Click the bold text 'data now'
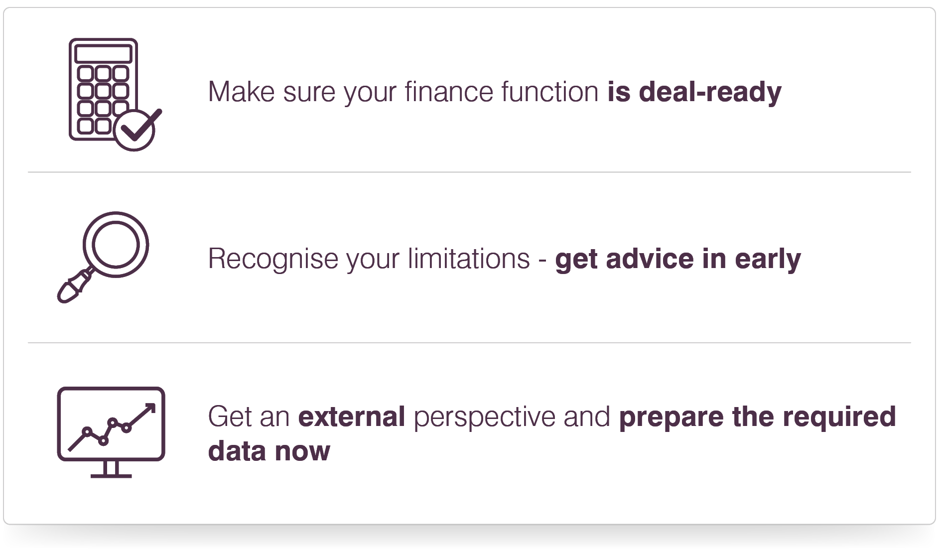Viewport: 937px width, 560px height. tap(269, 451)
